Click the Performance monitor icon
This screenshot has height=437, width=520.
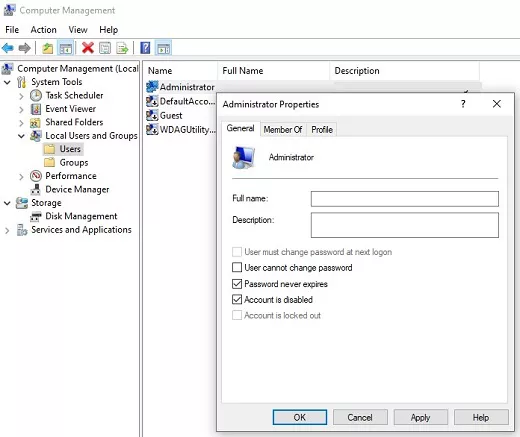click(36, 176)
